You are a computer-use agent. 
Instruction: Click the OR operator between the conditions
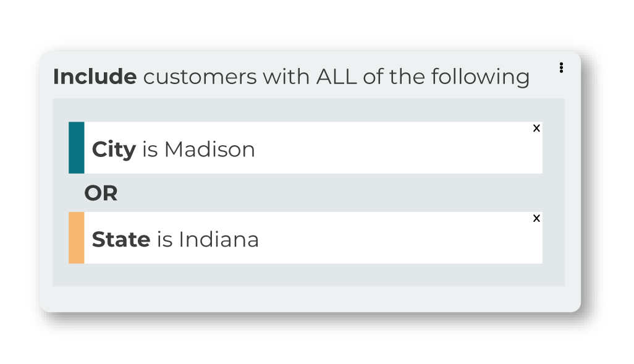click(x=101, y=193)
